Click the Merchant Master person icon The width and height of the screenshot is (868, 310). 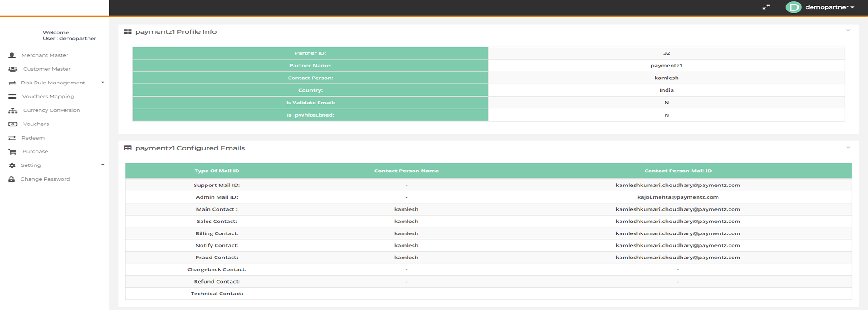12,55
